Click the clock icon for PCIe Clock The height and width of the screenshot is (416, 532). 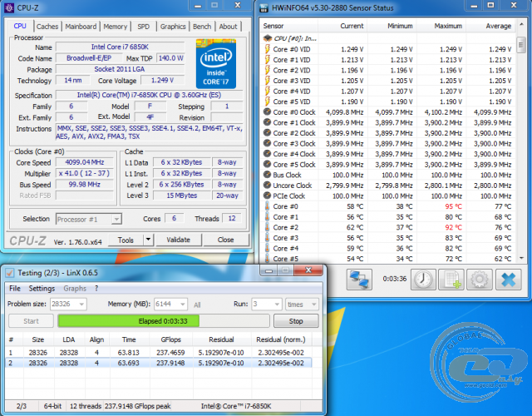tap(267, 196)
